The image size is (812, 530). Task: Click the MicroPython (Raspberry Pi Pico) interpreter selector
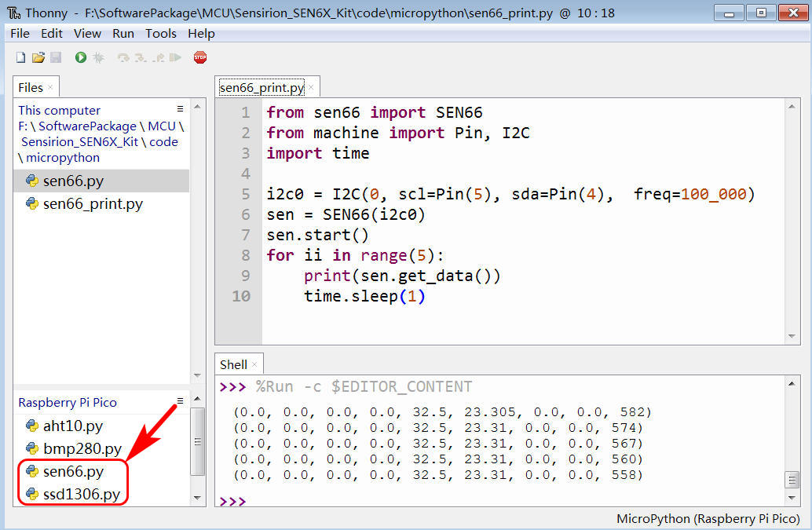click(708, 518)
